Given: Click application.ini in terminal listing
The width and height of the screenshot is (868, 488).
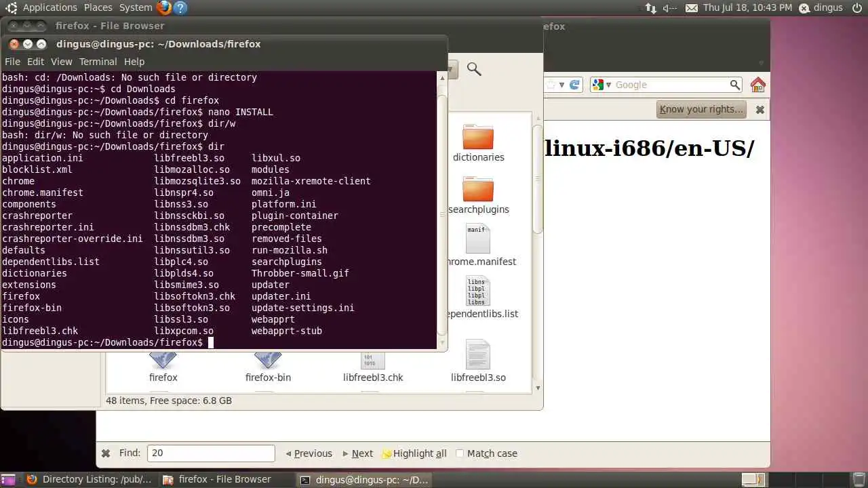Looking at the screenshot, I should click(x=43, y=158).
